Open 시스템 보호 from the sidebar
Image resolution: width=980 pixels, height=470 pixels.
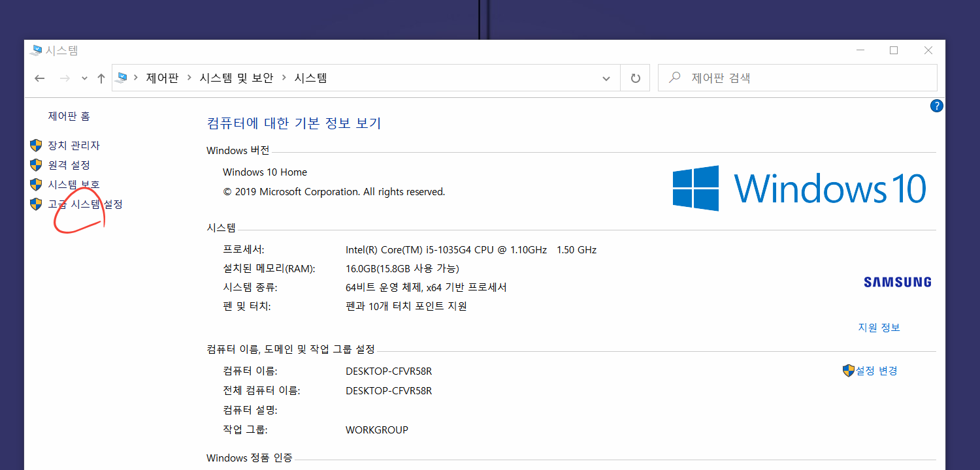[x=74, y=185]
